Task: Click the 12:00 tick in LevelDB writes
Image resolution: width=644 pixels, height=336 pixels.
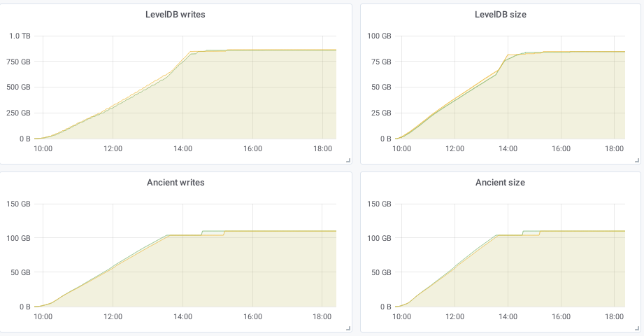Action: click(x=113, y=148)
